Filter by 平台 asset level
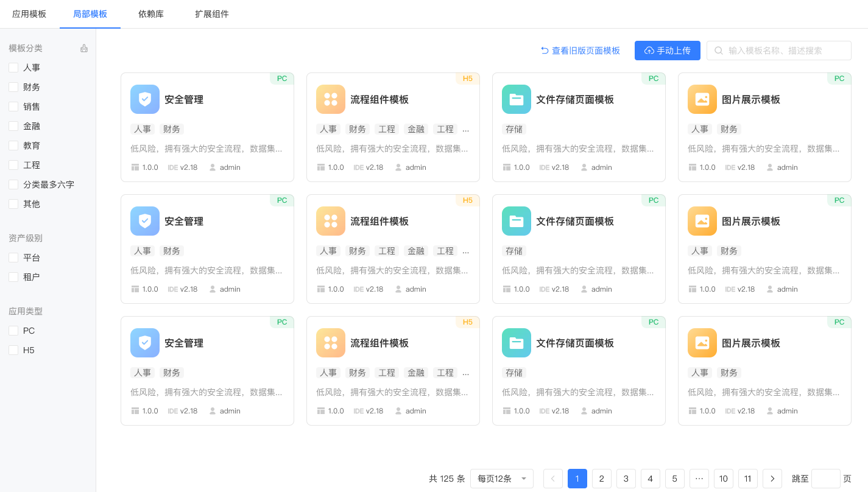The width and height of the screenshot is (868, 492). (13, 258)
